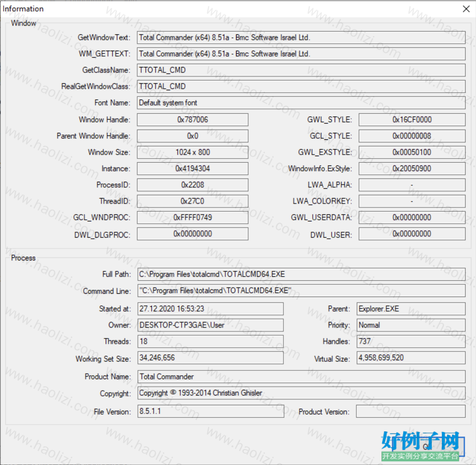Focus the Window Size field
Image resolution: width=476 pixels, height=465 pixels.
[x=193, y=152]
